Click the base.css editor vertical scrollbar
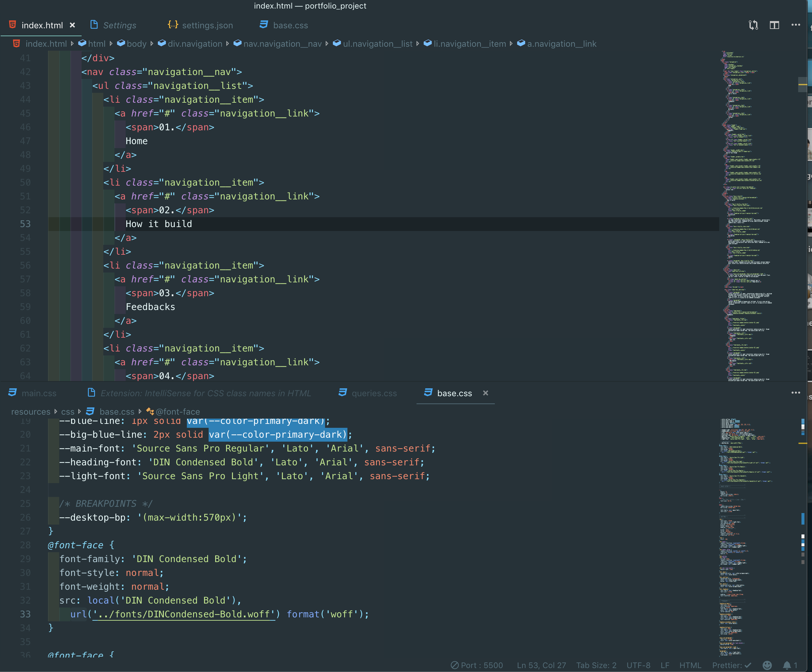The height and width of the screenshot is (672, 812). [x=803, y=537]
